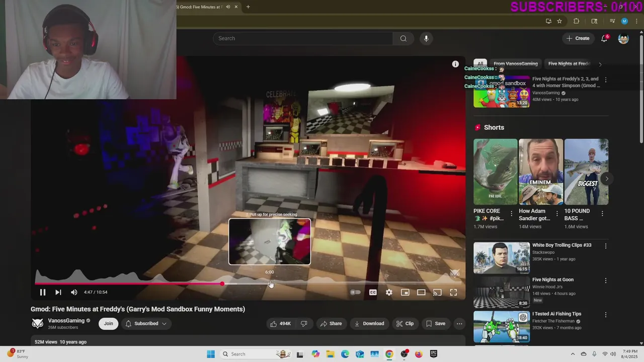Screen dimensions: 644x362
Task: Share the video
Action: tap(331, 323)
